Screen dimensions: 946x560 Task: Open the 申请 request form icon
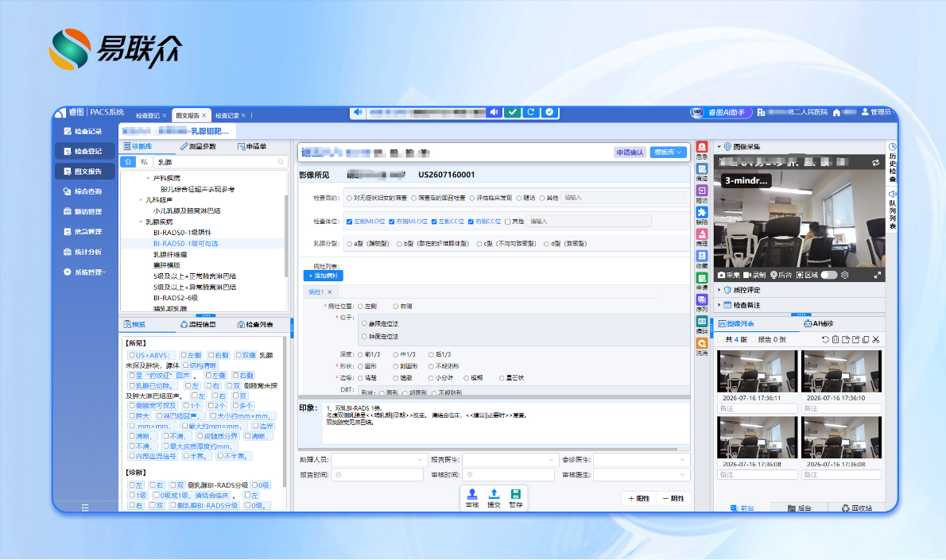click(702, 278)
